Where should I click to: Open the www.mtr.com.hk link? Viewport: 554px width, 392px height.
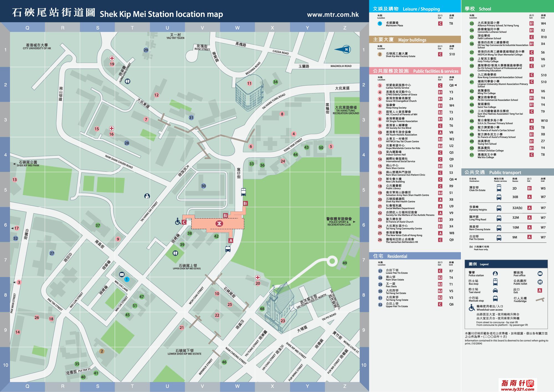click(x=333, y=14)
